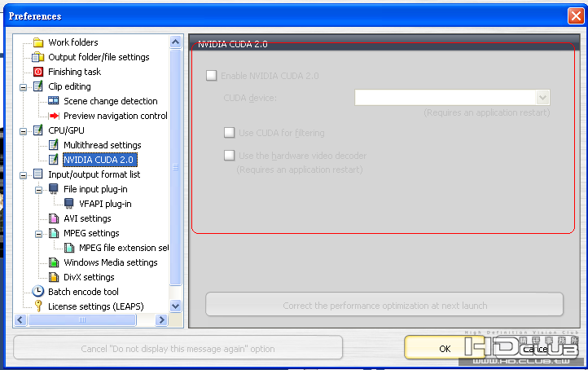Image resolution: width=588 pixels, height=370 pixels.
Task: Click the tree's horizontal scrollbar left arrow
Action: tap(20, 320)
